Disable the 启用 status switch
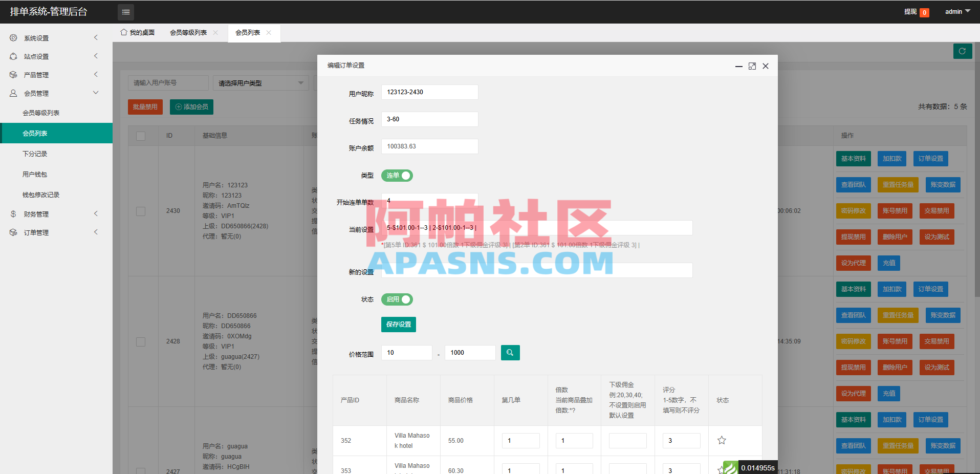Screen dimensions: 980x474 pyautogui.click(x=397, y=299)
